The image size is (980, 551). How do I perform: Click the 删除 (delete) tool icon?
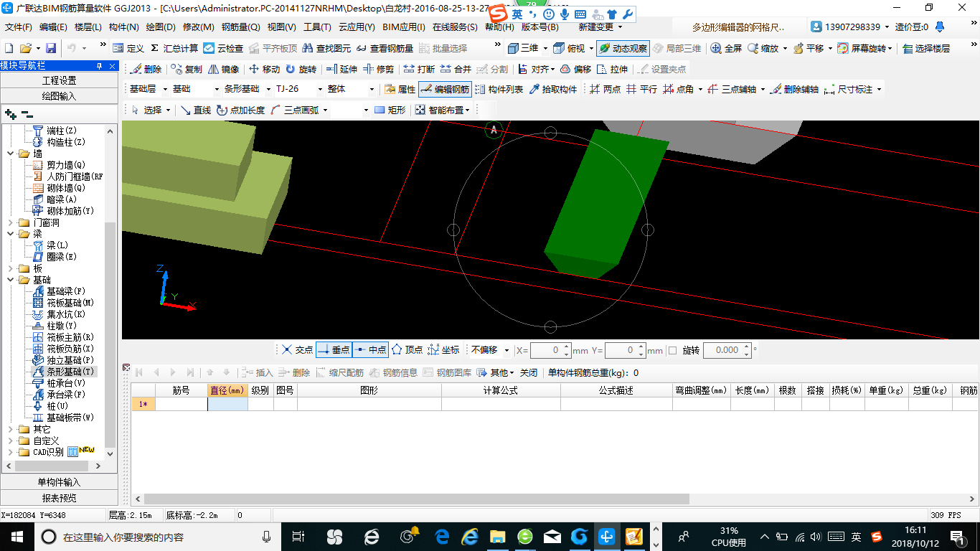point(146,70)
